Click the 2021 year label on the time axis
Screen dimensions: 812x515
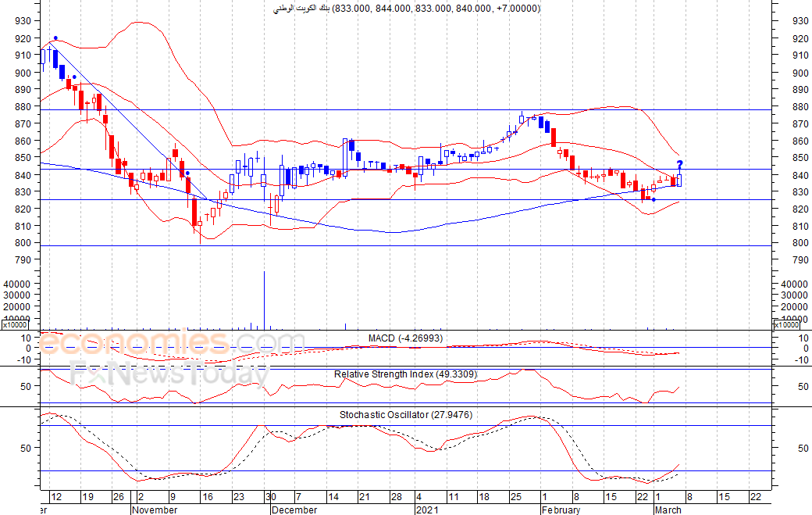[427, 510]
